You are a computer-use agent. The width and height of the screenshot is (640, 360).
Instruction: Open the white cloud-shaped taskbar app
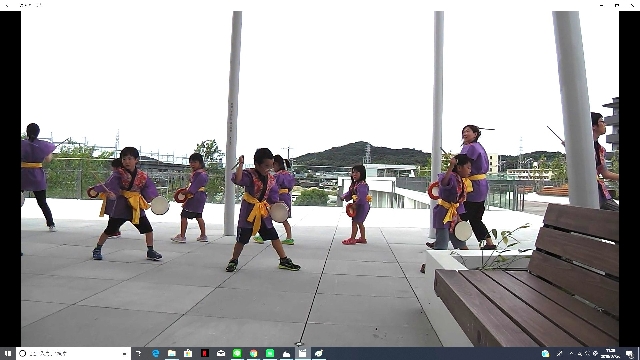(x=286, y=353)
